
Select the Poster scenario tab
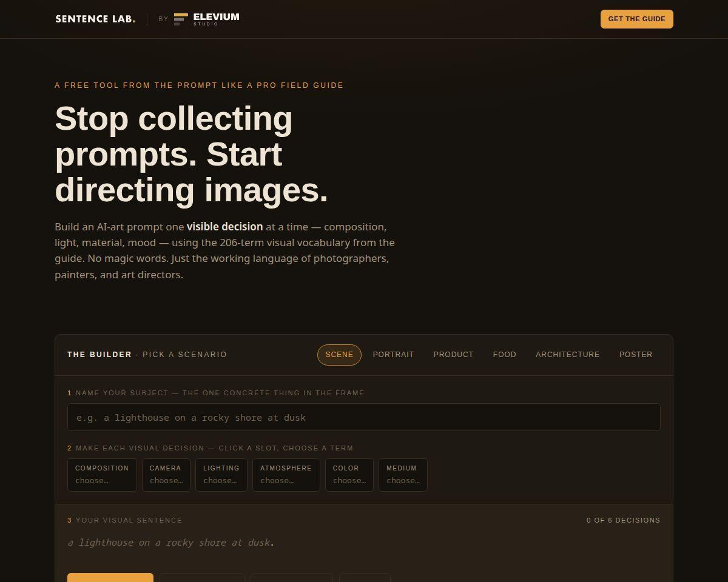click(x=636, y=355)
